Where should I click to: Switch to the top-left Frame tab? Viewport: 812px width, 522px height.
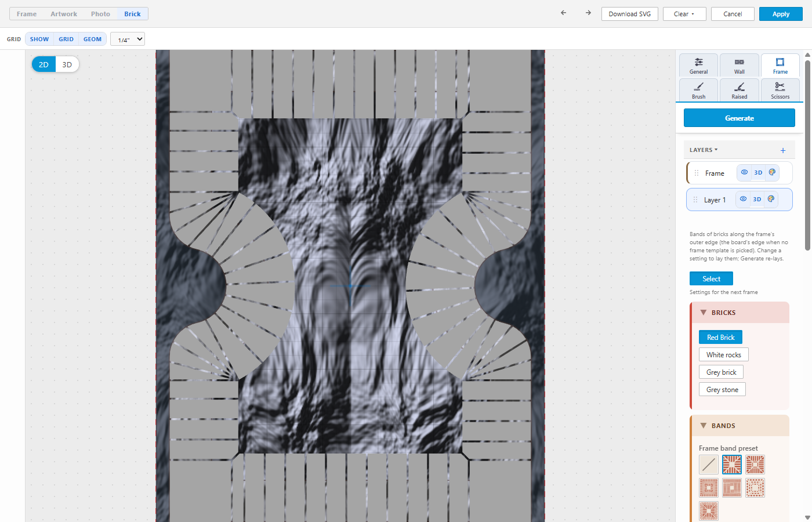tap(27, 14)
